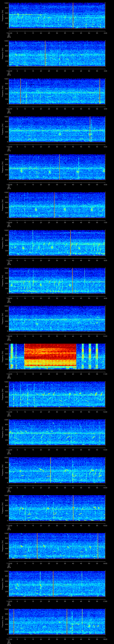Click the "9:00" end time label
Screen dimensions: 114x644
pyautogui.click(x=105, y=298)
